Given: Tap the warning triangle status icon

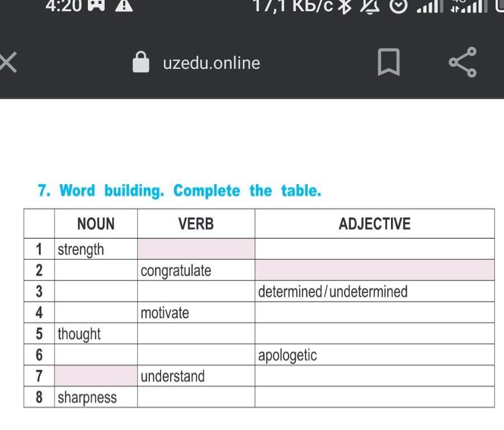Looking at the screenshot, I should (x=124, y=6).
